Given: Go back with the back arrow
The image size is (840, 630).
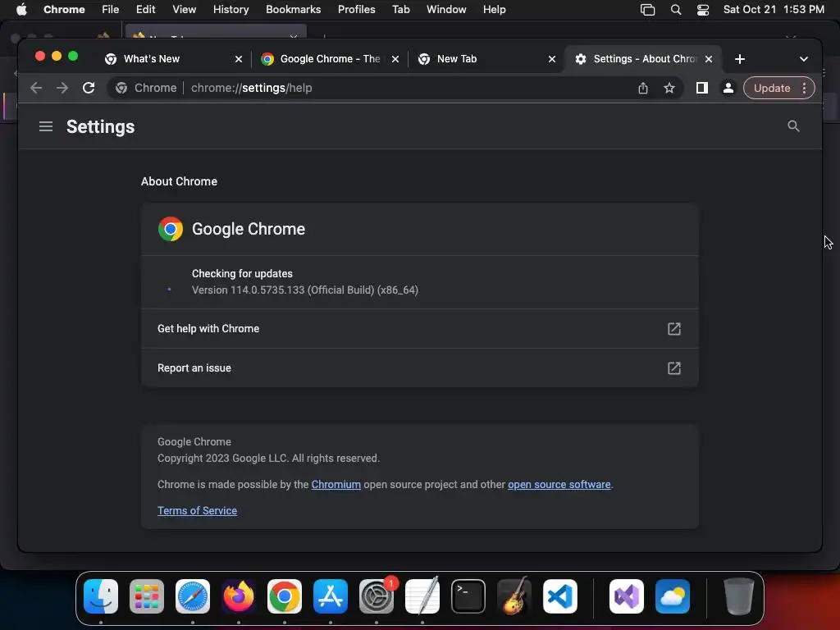Looking at the screenshot, I should pyautogui.click(x=36, y=88).
